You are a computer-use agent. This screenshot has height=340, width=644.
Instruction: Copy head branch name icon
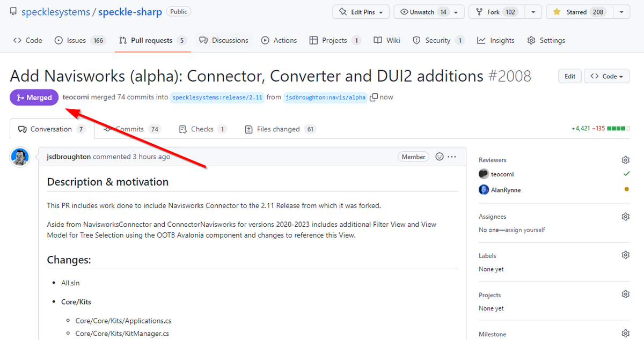[374, 97]
